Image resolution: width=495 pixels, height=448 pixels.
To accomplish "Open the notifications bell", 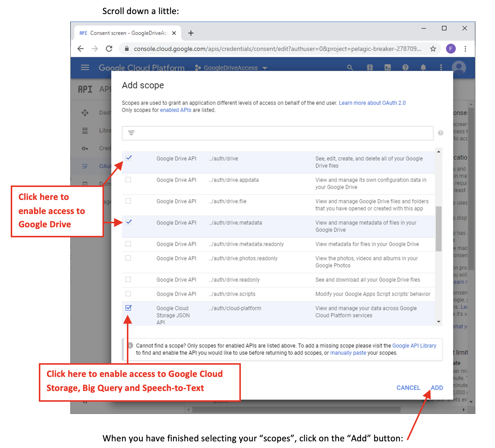I will 423,67.
